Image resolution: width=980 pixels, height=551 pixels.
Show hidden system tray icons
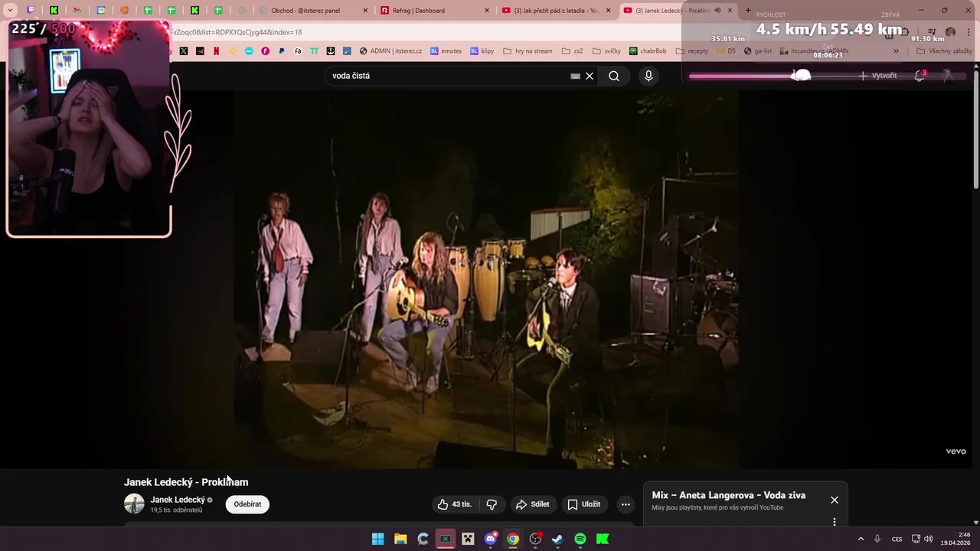point(861,539)
